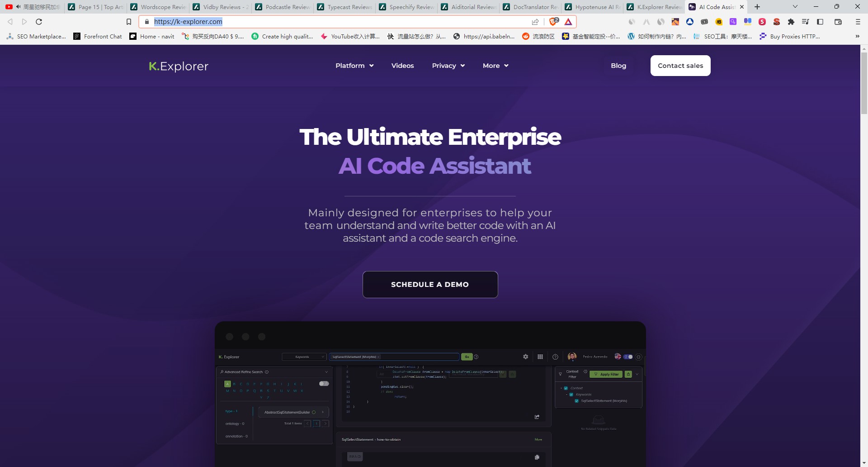Open the new tab plus button
Viewport: 868px width, 467px height.
(x=757, y=7)
